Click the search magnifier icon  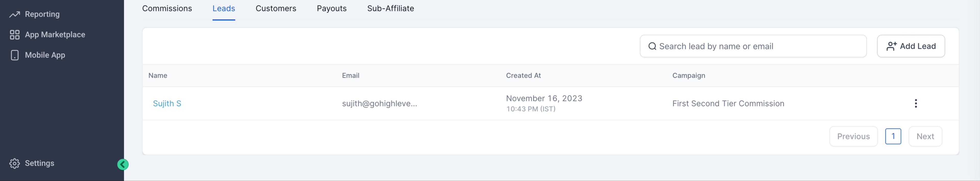pyautogui.click(x=652, y=46)
